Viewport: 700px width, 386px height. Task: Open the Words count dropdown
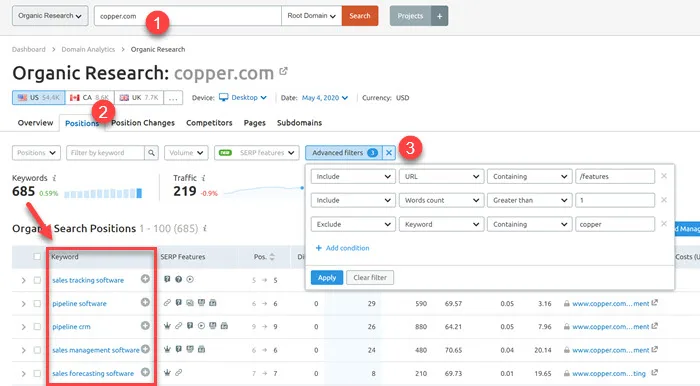click(441, 200)
